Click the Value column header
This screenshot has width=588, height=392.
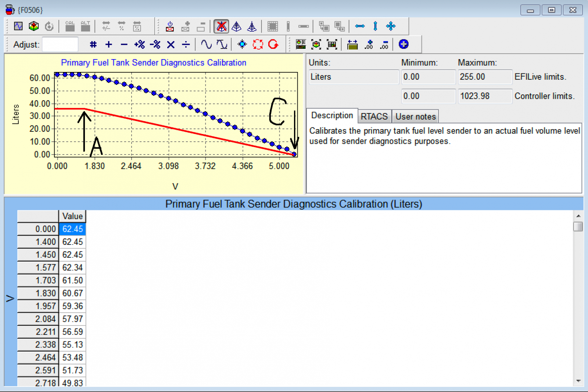click(72, 216)
